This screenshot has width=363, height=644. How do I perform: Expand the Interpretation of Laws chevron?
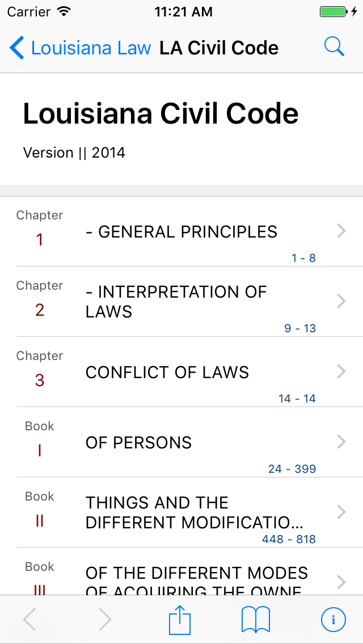341,301
